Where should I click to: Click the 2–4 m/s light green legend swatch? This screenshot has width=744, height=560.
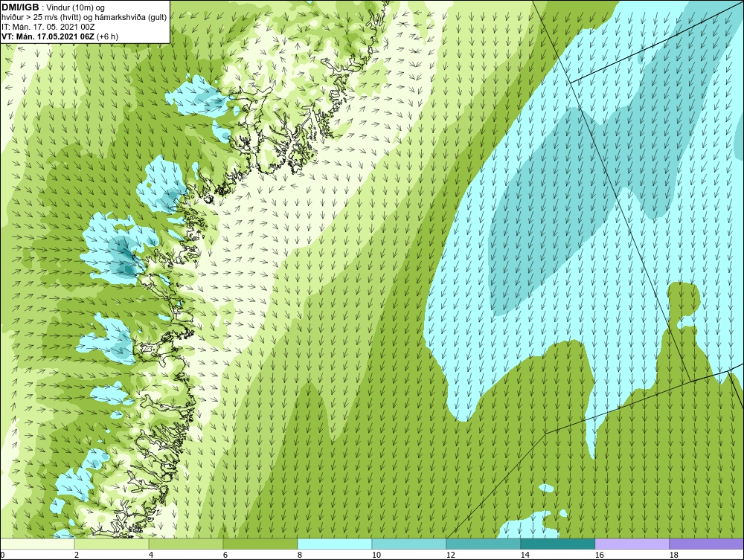112,544
